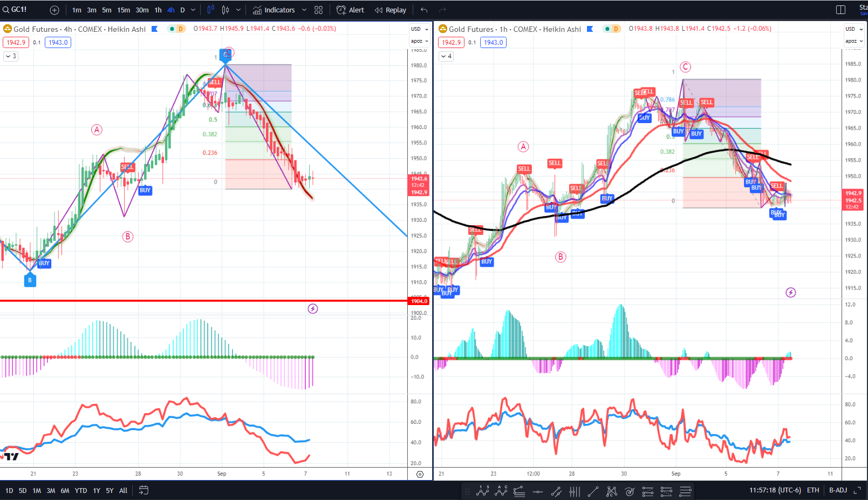
Task: Click the red 1904.0 price line label
Action: (x=419, y=301)
